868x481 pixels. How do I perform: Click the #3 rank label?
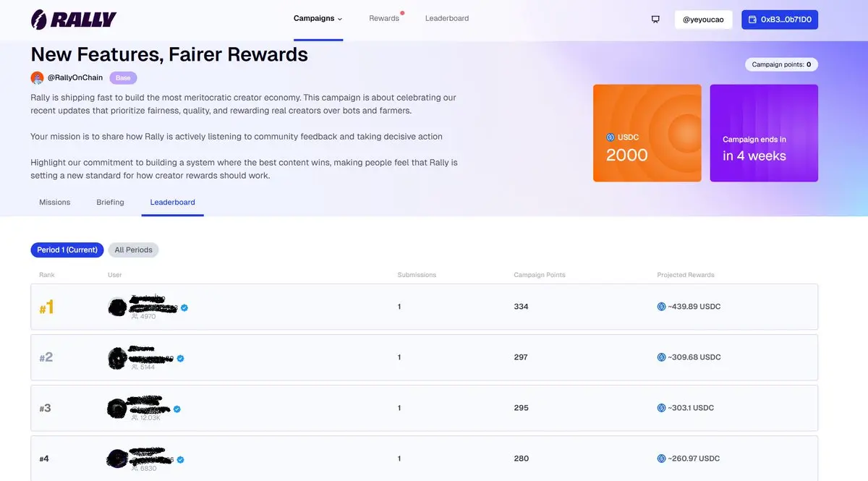click(x=45, y=408)
